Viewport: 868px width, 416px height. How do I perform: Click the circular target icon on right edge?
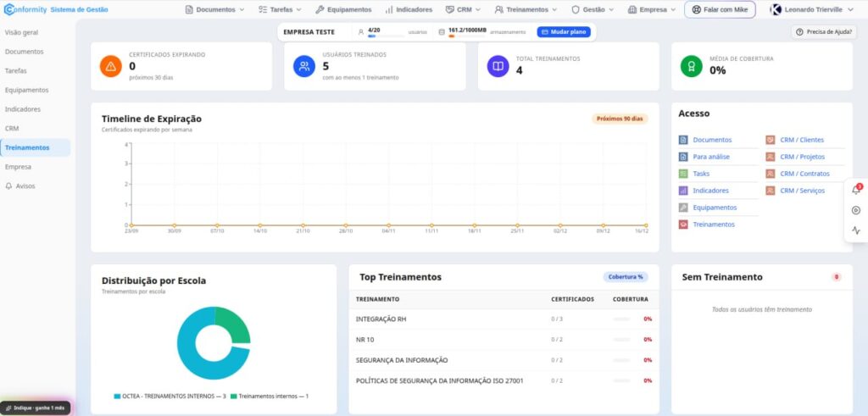tap(856, 210)
